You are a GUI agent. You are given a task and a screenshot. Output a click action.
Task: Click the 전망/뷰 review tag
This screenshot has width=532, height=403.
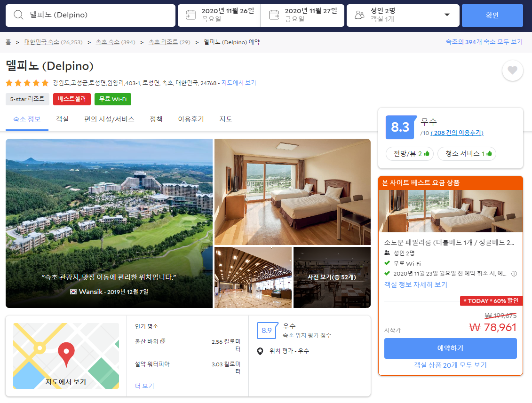coord(410,154)
